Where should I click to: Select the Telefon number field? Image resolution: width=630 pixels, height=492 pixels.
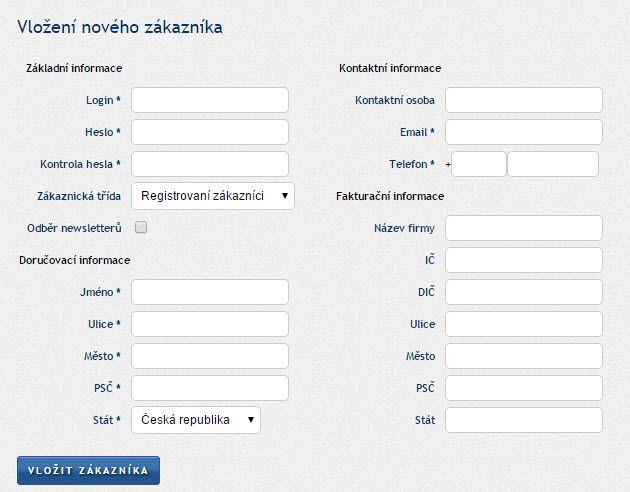(x=553, y=164)
